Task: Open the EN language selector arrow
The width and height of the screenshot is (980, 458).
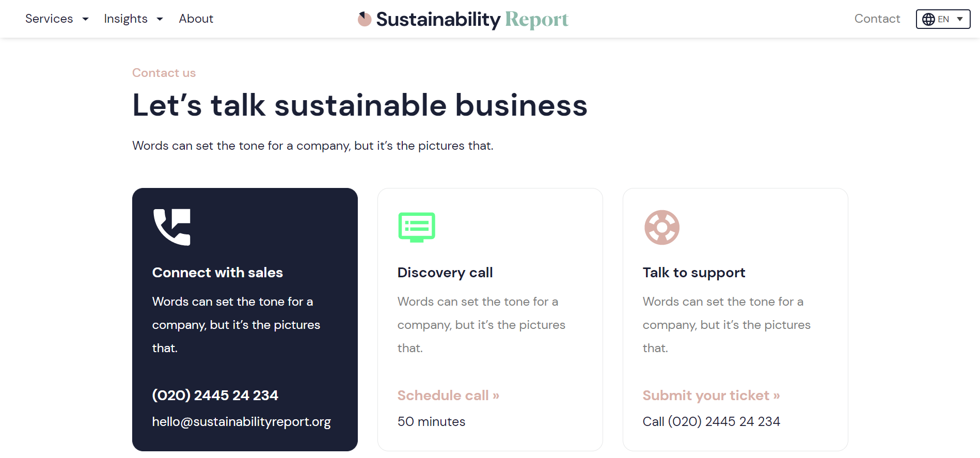Action: click(960, 19)
